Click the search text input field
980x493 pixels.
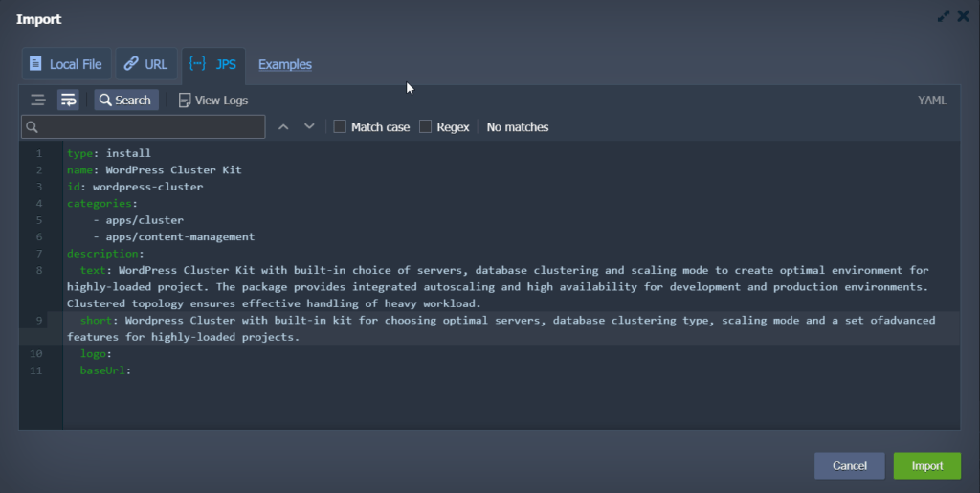click(x=144, y=127)
